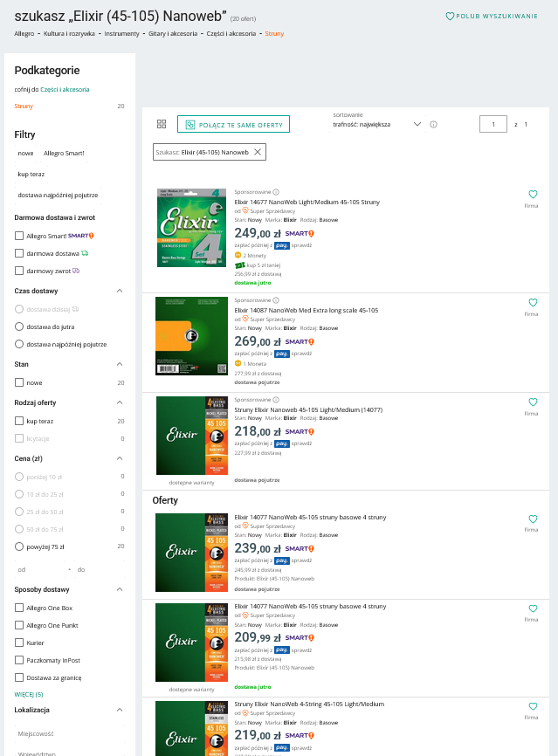Remove the Elixir (45-105) Nanoweb search tag
The width and height of the screenshot is (558, 756).
258,152
